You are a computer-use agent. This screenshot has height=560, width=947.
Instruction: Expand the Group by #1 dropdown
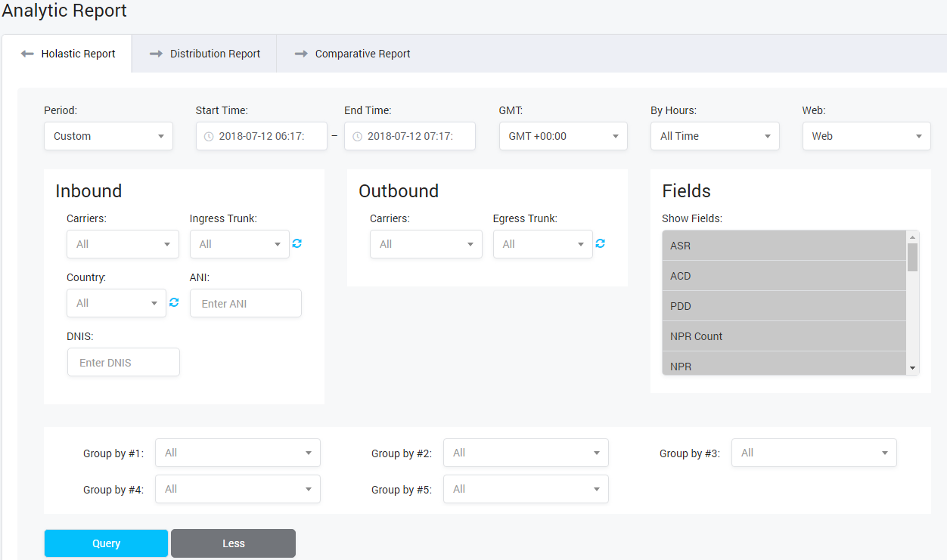237,452
